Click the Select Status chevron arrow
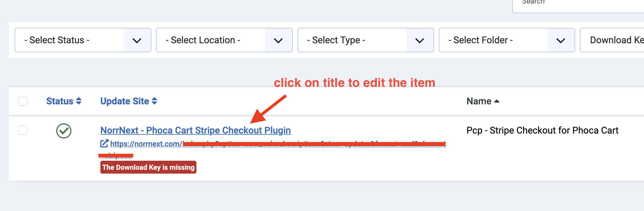Screen dimensions: 644x211 [x=137, y=40]
